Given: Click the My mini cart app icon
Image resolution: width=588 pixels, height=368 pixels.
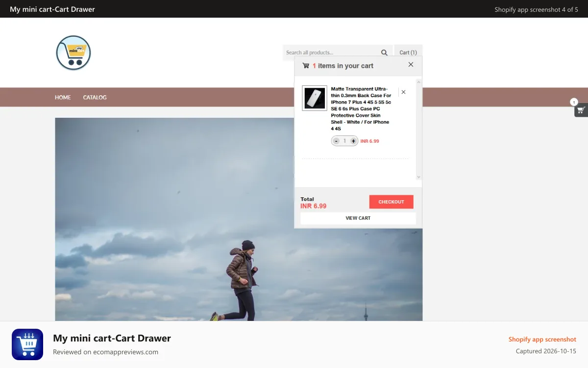Looking at the screenshot, I should click(x=27, y=344).
